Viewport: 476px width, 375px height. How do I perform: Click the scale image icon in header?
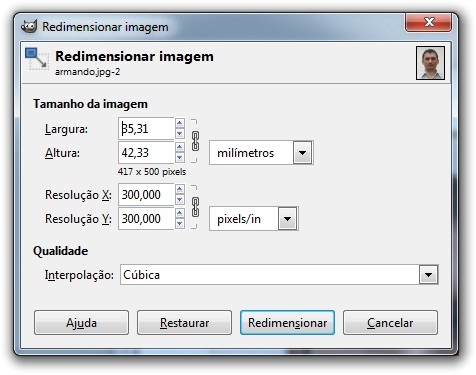pos(37,59)
